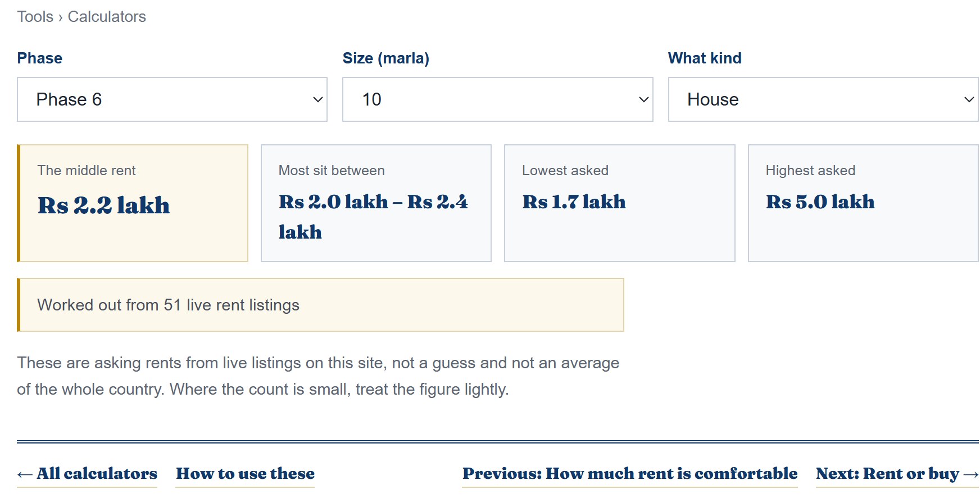Open the How to use these link

[245, 474]
